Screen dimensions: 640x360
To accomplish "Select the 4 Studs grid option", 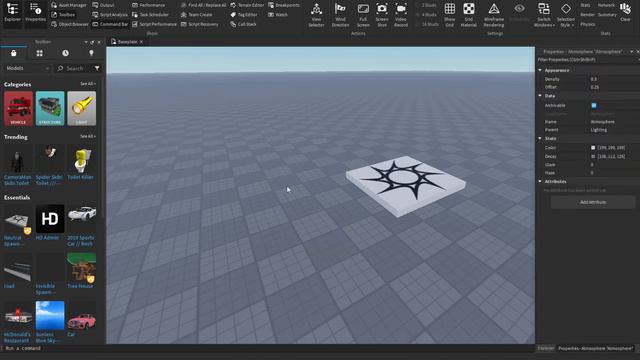I will point(427,15).
